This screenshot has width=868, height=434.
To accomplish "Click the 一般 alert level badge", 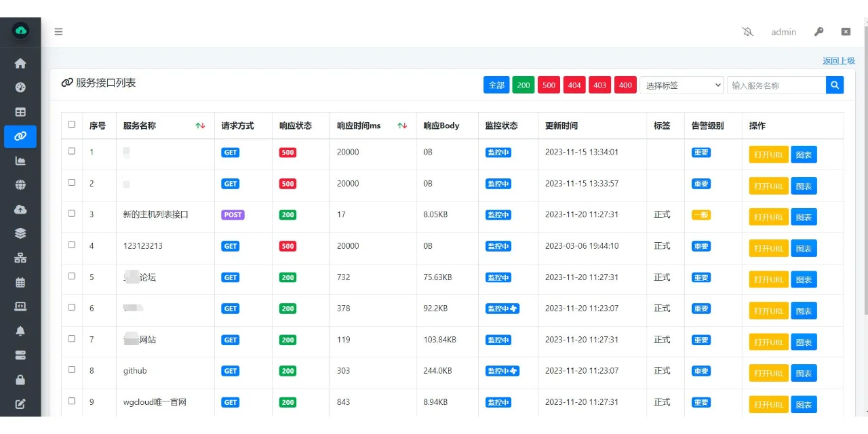I will click(x=701, y=215).
